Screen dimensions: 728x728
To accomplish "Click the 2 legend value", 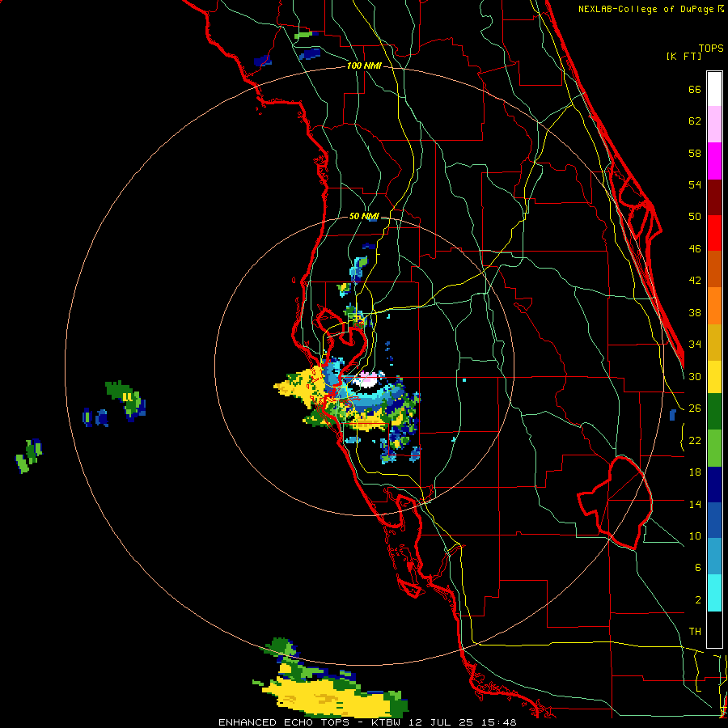I will coord(697,600).
